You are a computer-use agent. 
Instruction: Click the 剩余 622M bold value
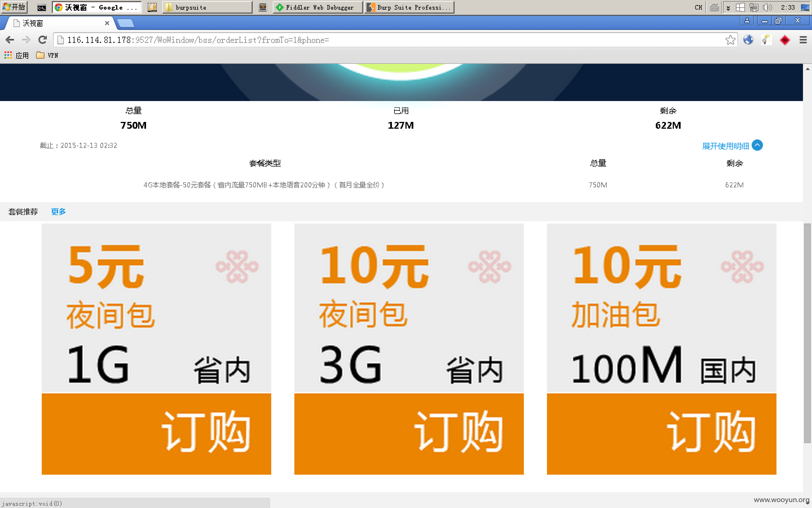click(x=668, y=125)
